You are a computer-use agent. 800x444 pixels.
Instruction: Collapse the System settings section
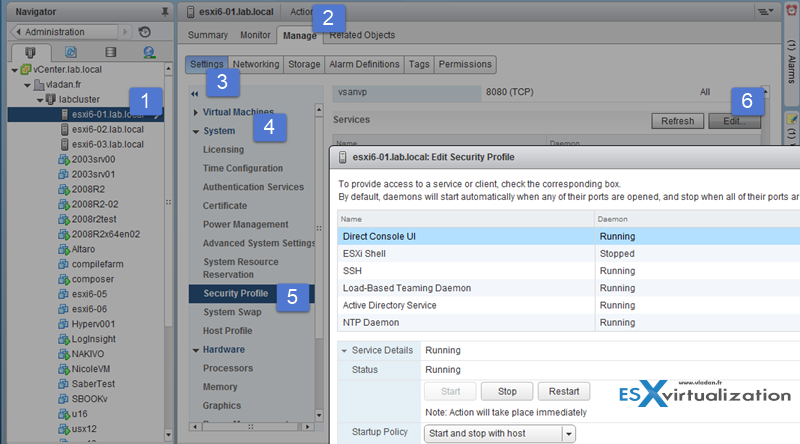pos(195,131)
